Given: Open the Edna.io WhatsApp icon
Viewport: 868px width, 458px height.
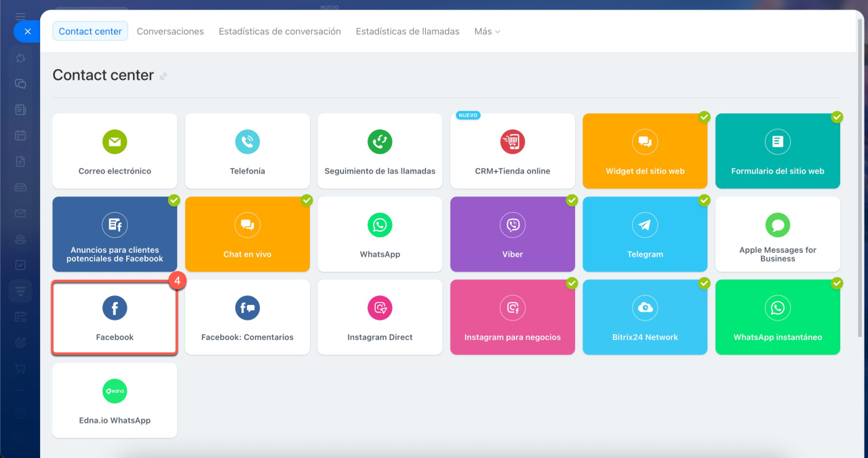Looking at the screenshot, I should [x=115, y=391].
